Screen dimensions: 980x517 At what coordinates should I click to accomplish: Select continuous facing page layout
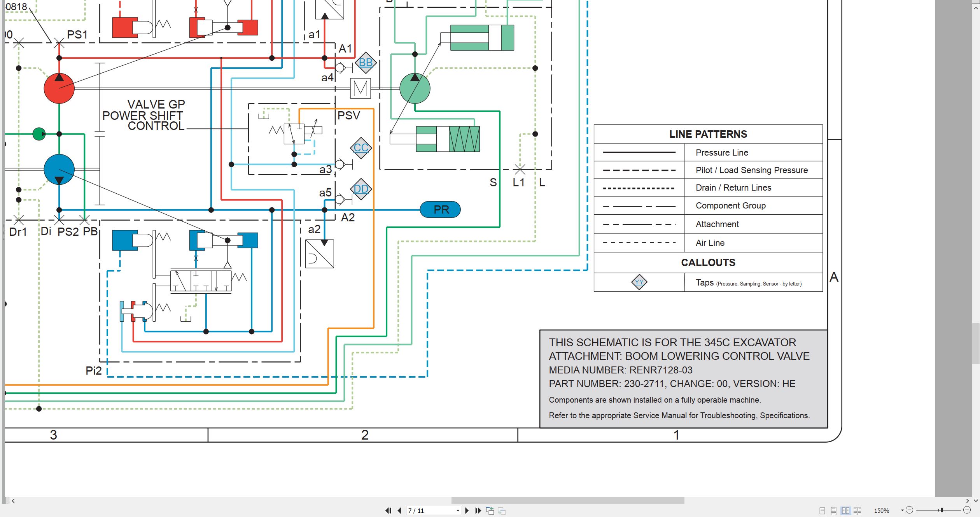point(857,510)
